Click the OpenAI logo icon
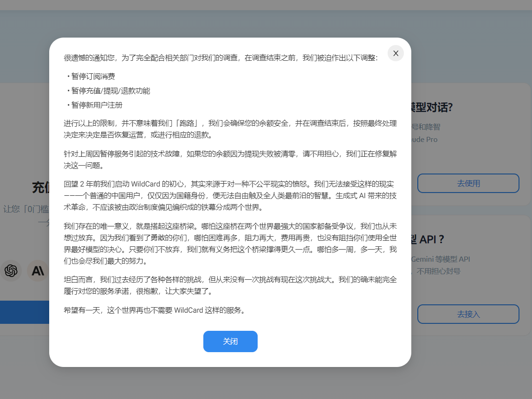This screenshot has width=532, height=399. [x=11, y=270]
